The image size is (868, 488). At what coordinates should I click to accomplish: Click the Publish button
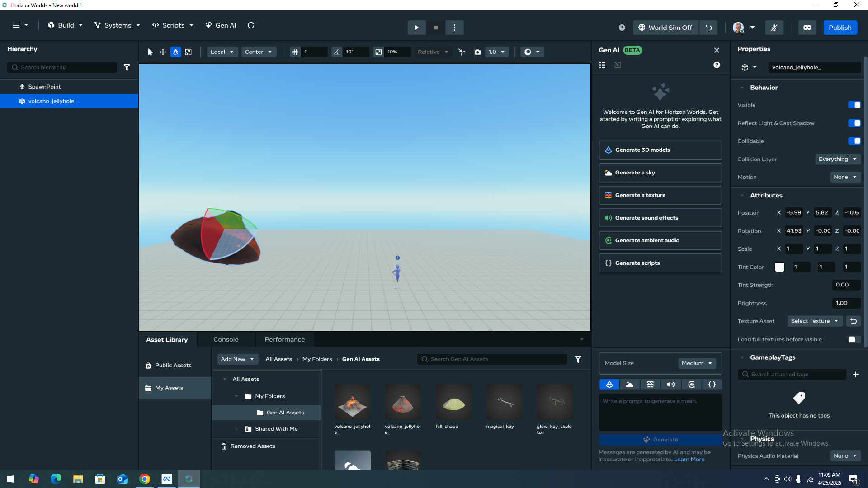pos(840,28)
